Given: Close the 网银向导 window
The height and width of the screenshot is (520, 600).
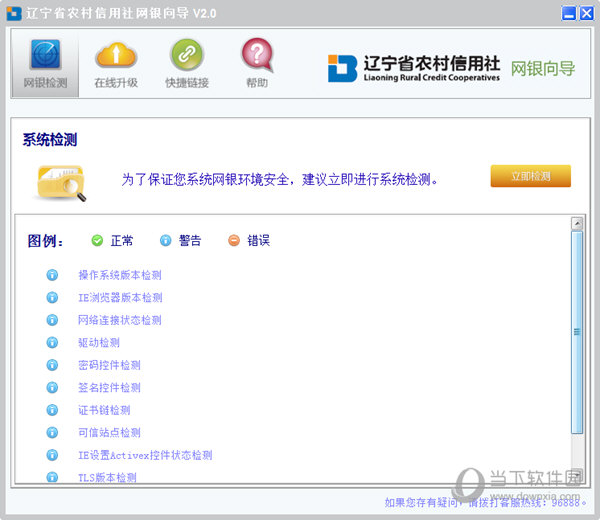Looking at the screenshot, I should pyautogui.click(x=586, y=13).
